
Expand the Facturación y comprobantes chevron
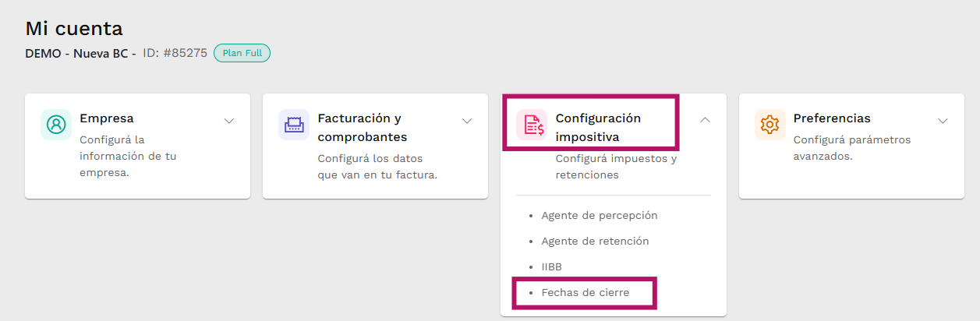coord(467,121)
